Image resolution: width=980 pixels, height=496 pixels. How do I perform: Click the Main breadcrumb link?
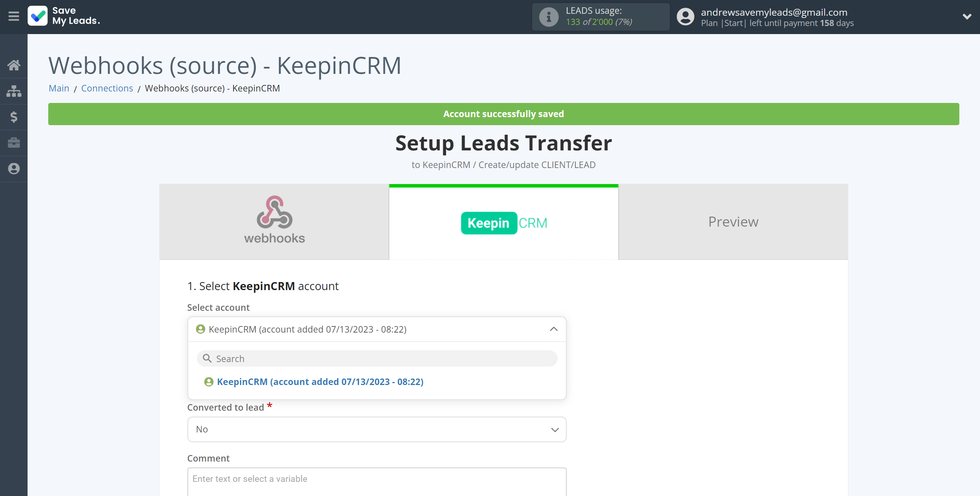coord(59,88)
